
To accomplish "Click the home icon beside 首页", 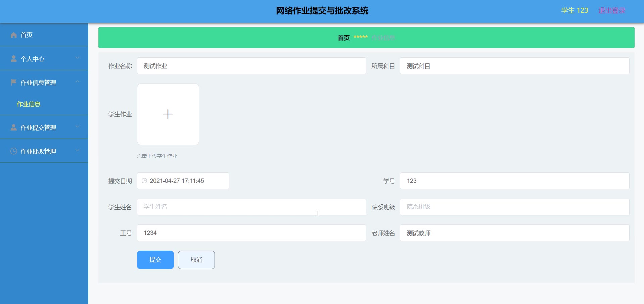I will coord(14,35).
